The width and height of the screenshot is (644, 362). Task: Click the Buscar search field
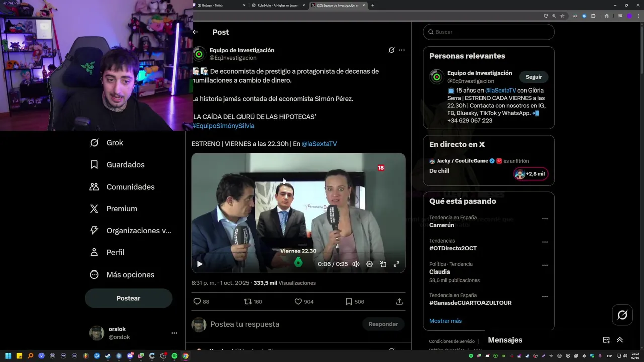coord(489,32)
